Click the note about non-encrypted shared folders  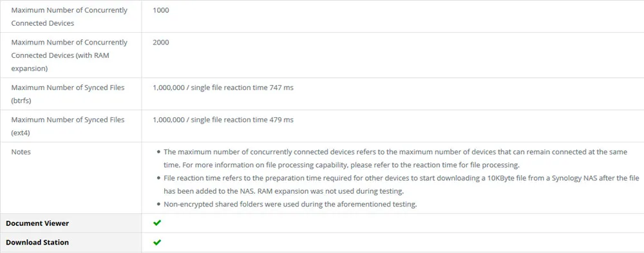tap(290, 204)
